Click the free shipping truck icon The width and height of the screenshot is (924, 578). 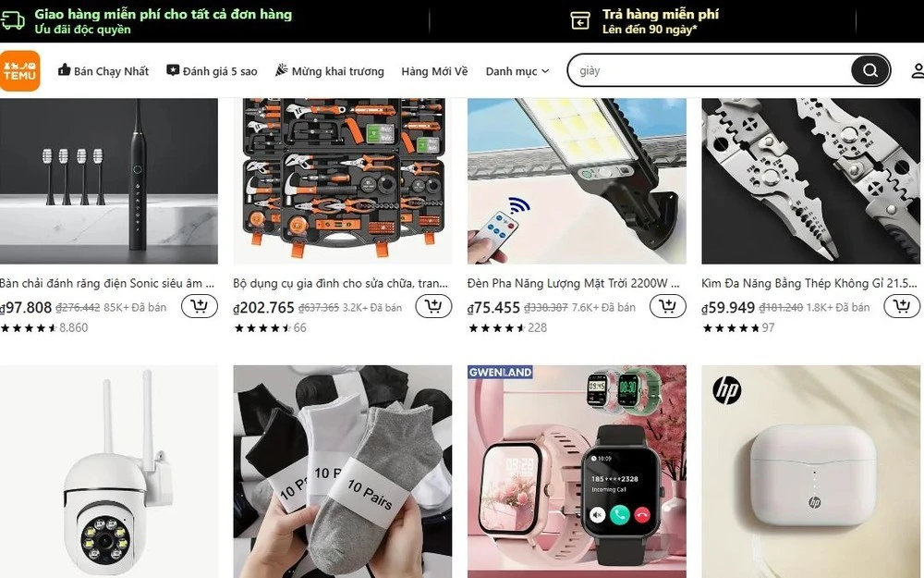pyautogui.click(x=12, y=20)
